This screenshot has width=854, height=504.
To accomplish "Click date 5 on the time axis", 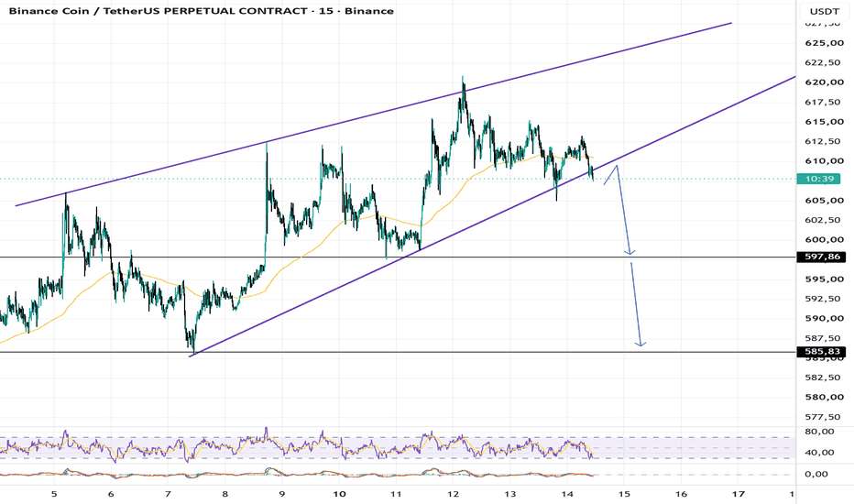I will (54, 494).
